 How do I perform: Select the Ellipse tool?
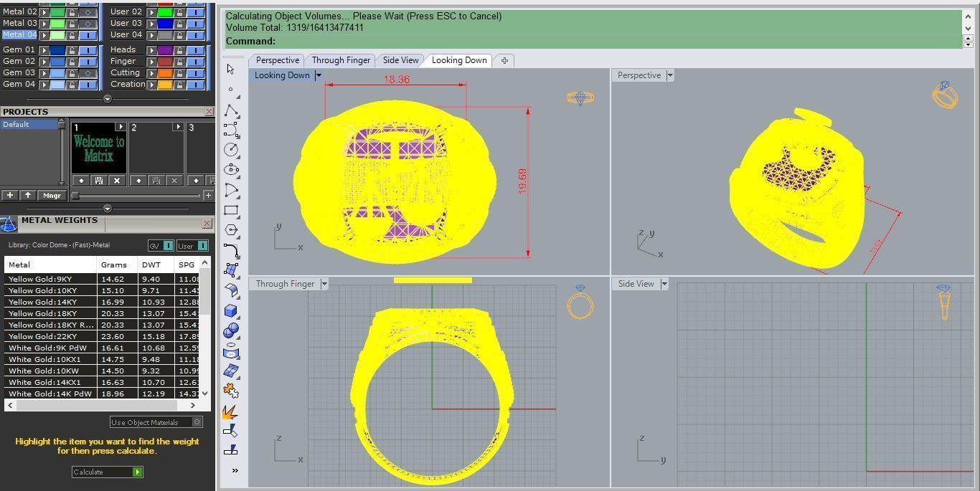(231, 170)
